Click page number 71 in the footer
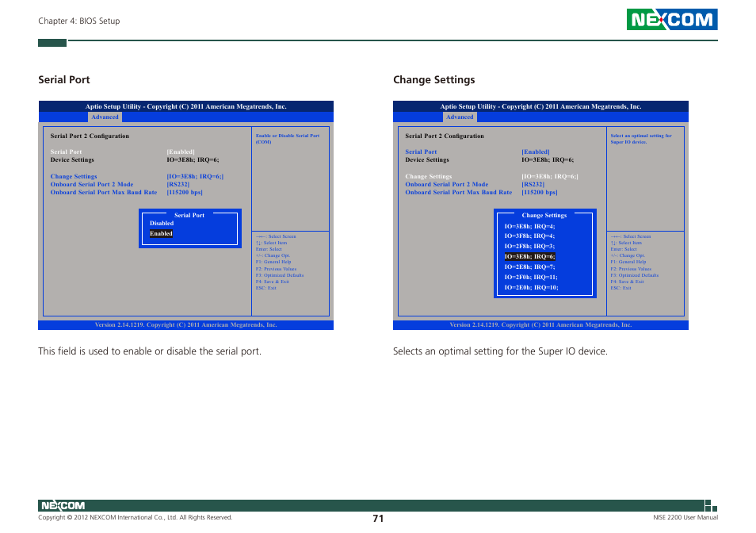Image resolution: width=756 pixels, height=533 pixels. 378,519
